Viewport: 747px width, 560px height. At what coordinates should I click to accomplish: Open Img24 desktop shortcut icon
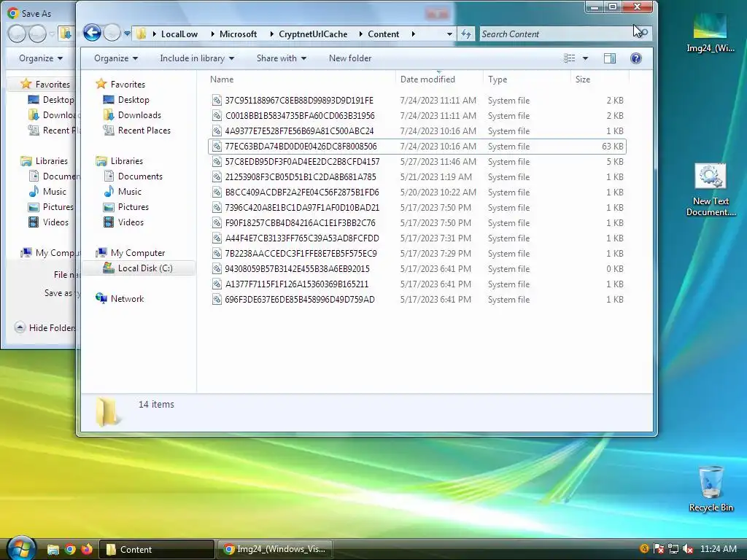(711, 32)
